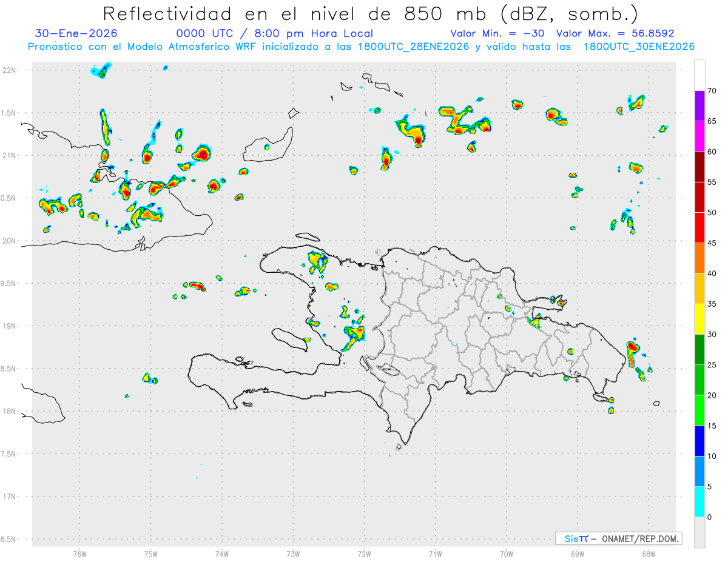
Task: Click the colorbar tick label '50'
Action: [712, 213]
